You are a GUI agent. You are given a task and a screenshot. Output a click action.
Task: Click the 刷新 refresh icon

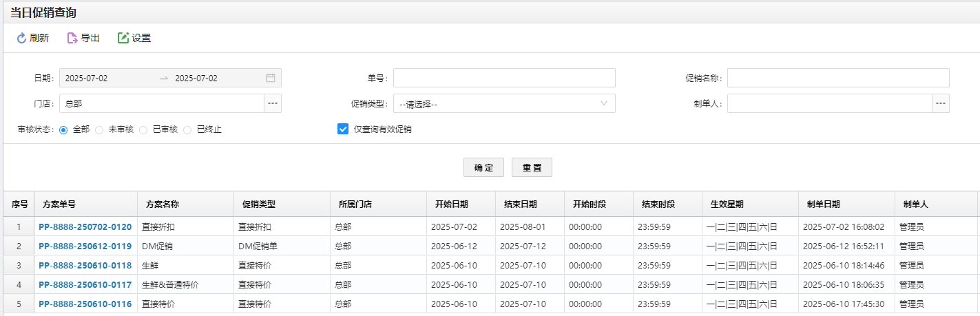[21, 39]
